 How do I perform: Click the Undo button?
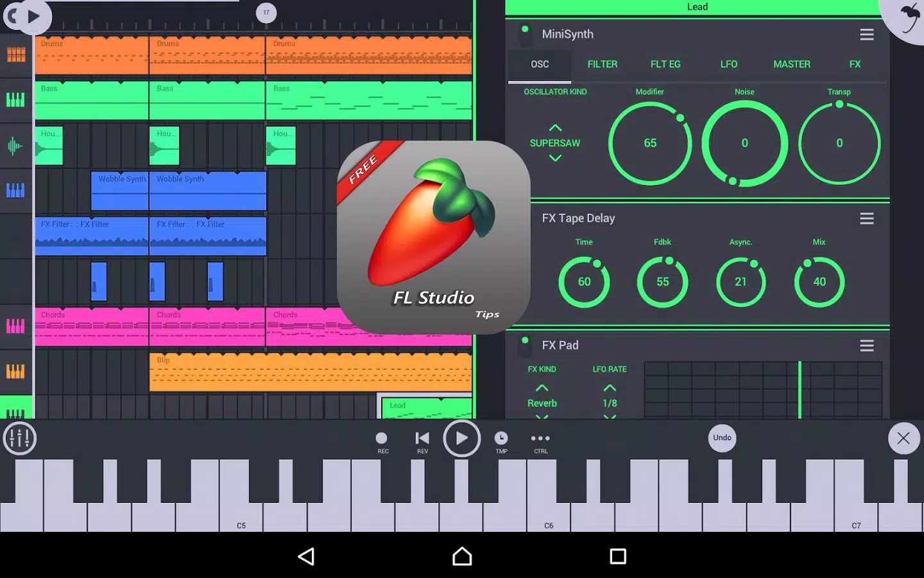tap(722, 438)
